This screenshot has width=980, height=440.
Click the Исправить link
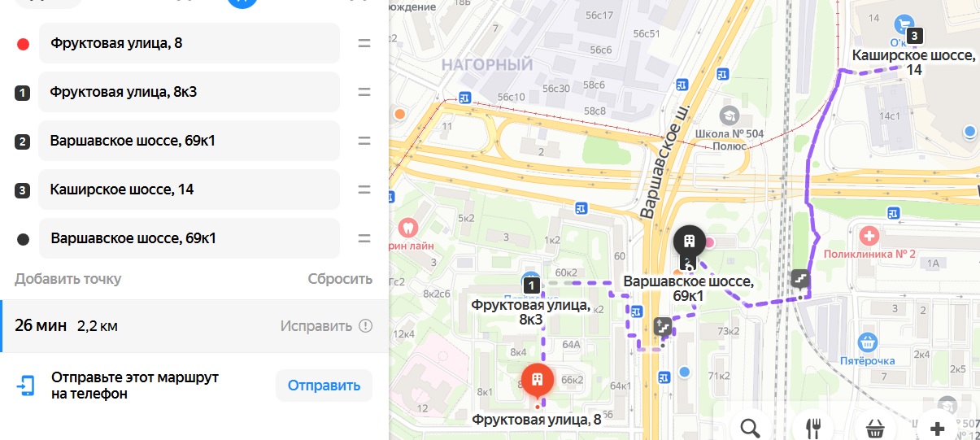point(316,326)
